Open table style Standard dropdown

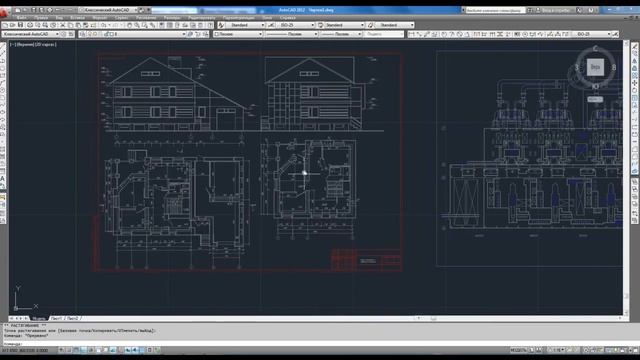[344, 25]
